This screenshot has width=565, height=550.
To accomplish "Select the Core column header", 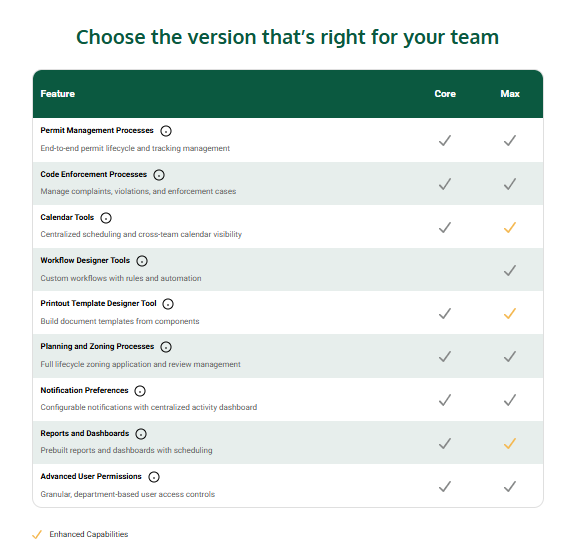I will tap(445, 94).
